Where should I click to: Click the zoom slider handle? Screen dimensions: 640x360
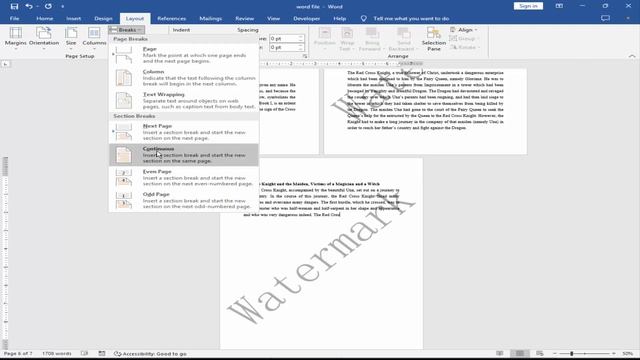coord(571,353)
